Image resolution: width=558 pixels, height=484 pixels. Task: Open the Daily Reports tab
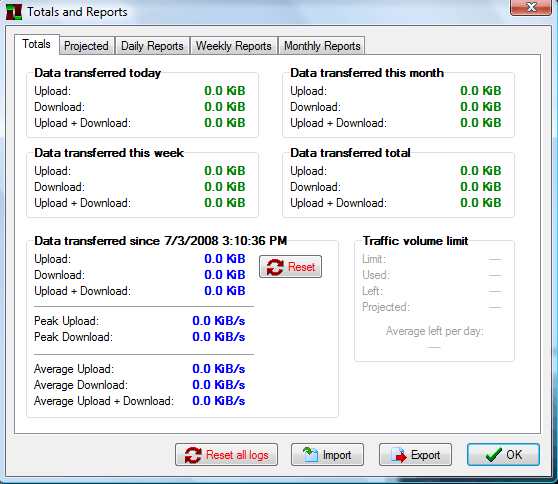[x=152, y=46]
